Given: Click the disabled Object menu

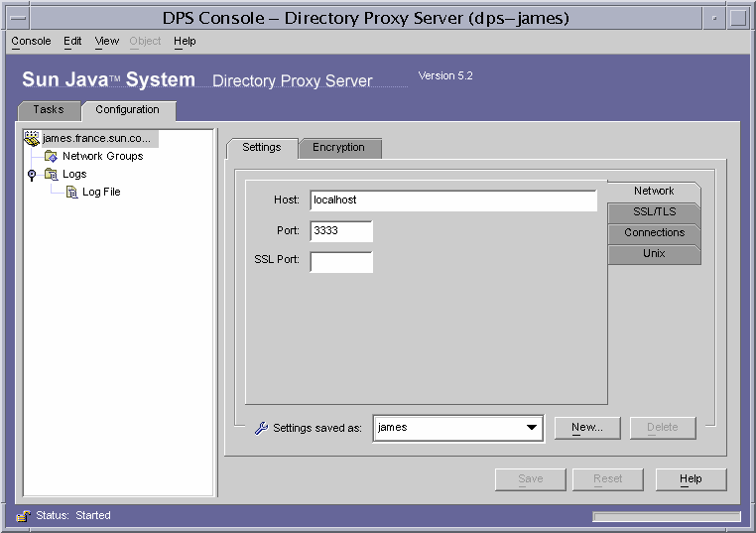Looking at the screenshot, I should 145,41.
